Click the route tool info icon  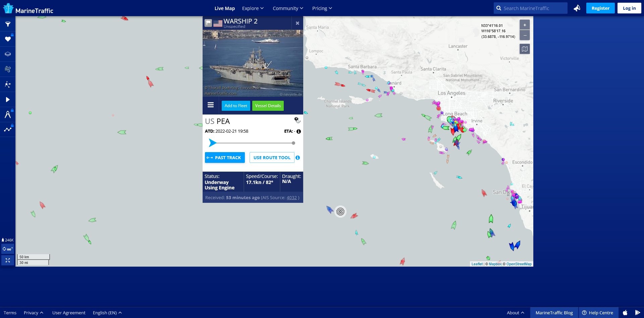click(298, 157)
